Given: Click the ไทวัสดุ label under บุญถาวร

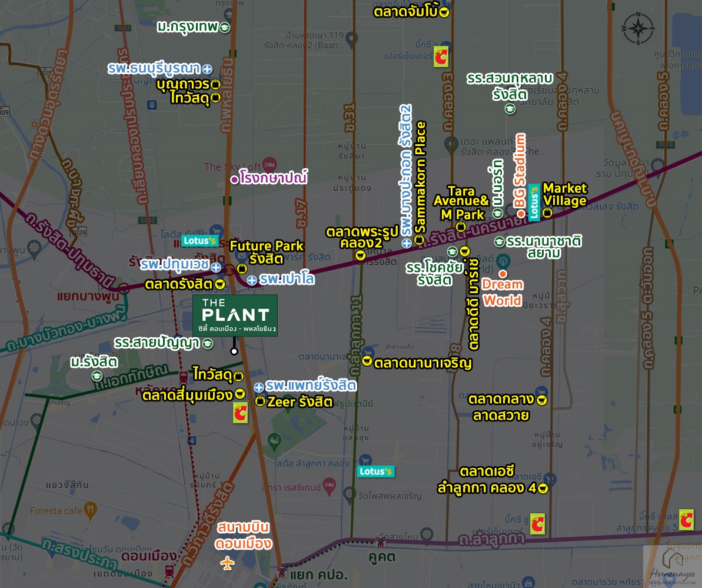Looking at the screenshot, I should click(x=190, y=98).
